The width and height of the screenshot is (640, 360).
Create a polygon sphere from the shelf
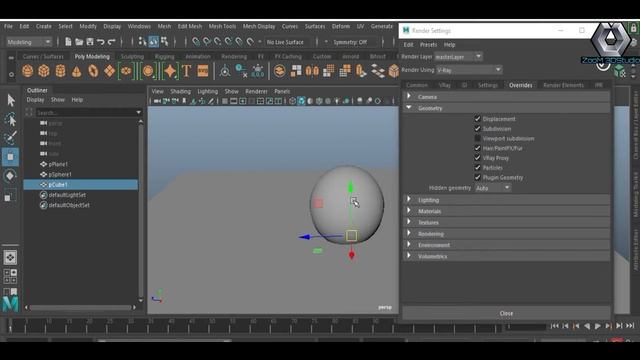coord(27,71)
